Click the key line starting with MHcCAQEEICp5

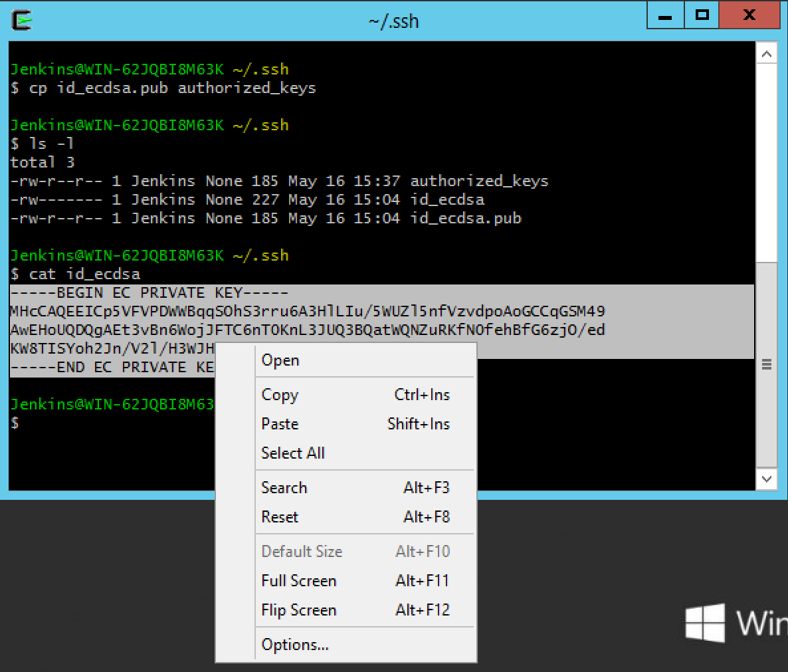(308, 311)
